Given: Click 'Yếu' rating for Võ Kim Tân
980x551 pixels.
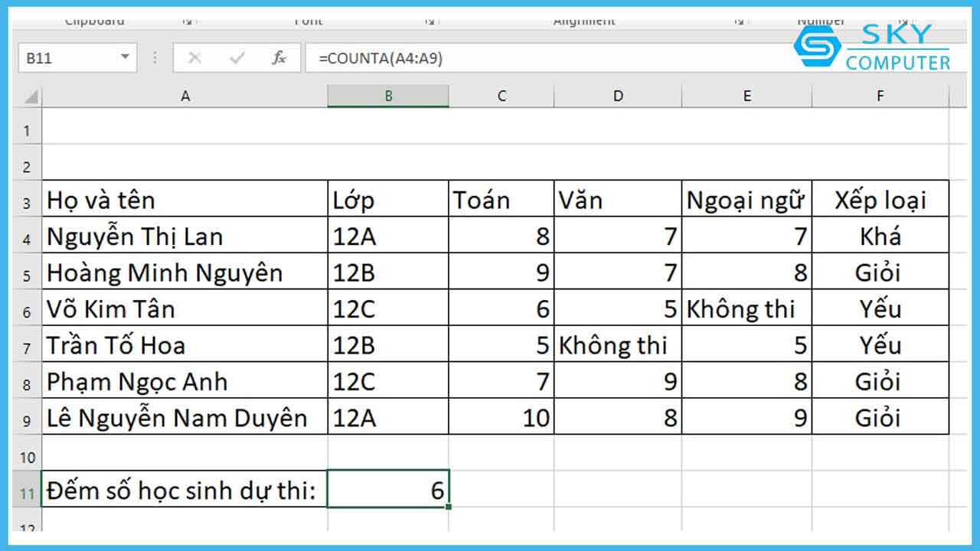Looking at the screenshot, I should [880, 308].
